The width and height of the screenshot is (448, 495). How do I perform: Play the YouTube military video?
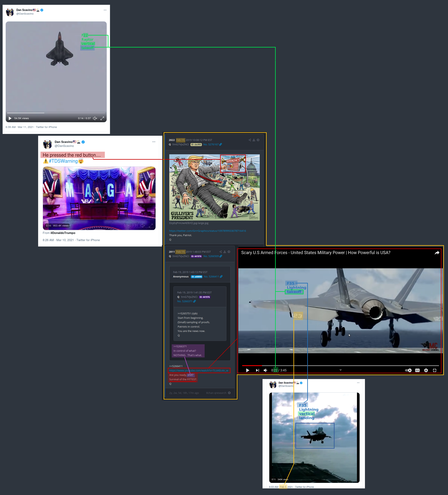[x=248, y=370]
